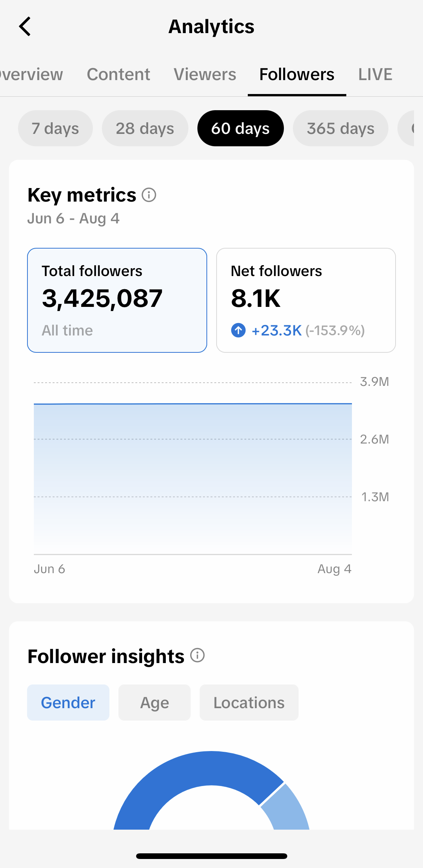Open Key metrics info icon
The width and height of the screenshot is (423, 868).
tap(149, 195)
